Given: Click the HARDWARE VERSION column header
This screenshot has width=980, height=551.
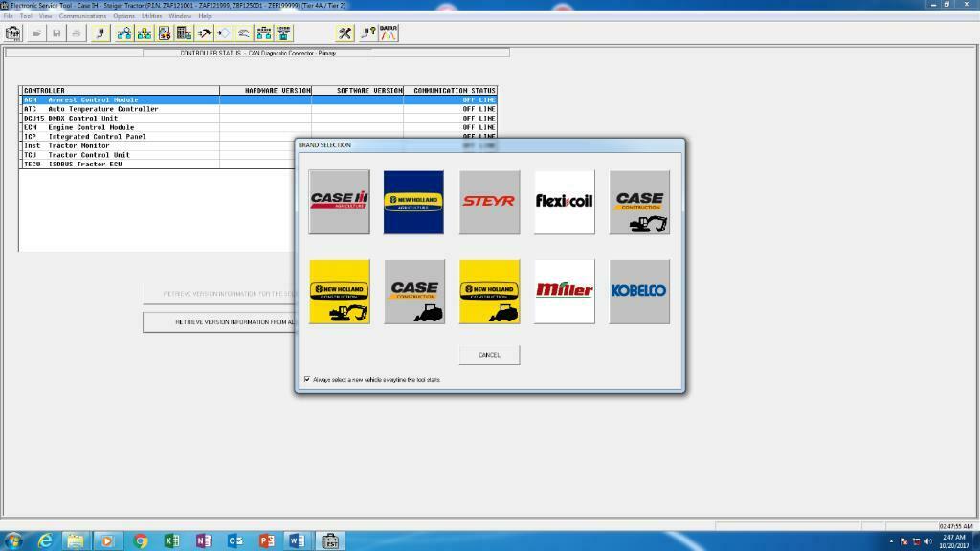Looking at the screenshot, I should [266, 91].
